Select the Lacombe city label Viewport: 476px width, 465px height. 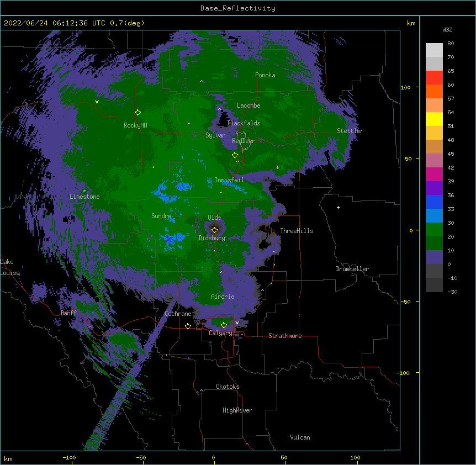pyautogui.click(x=248, y=105)
